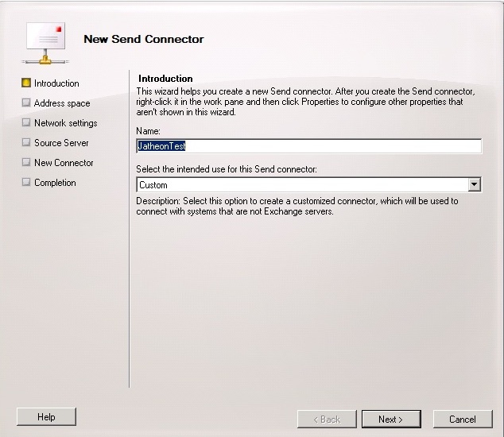This screenshot has width=504, height=437.
Task: Click the Source Server step indicator box
Action: click(26, 142)
